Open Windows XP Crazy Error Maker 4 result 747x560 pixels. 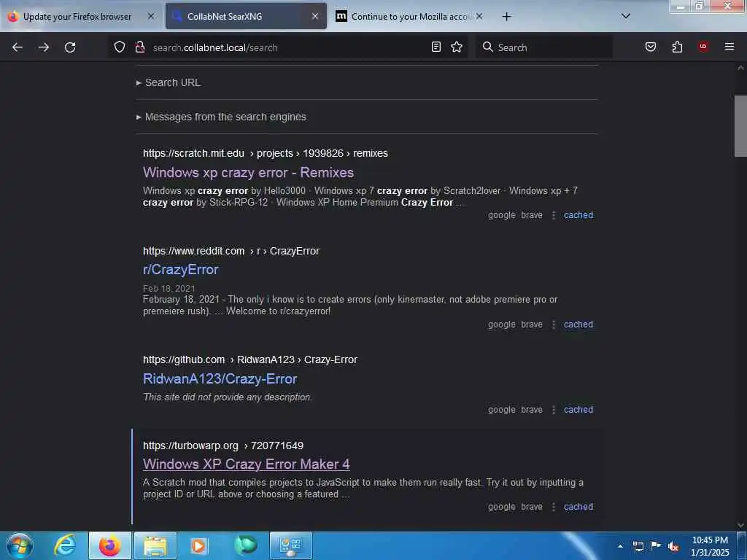pyautogui.click(x=247, y=464)
